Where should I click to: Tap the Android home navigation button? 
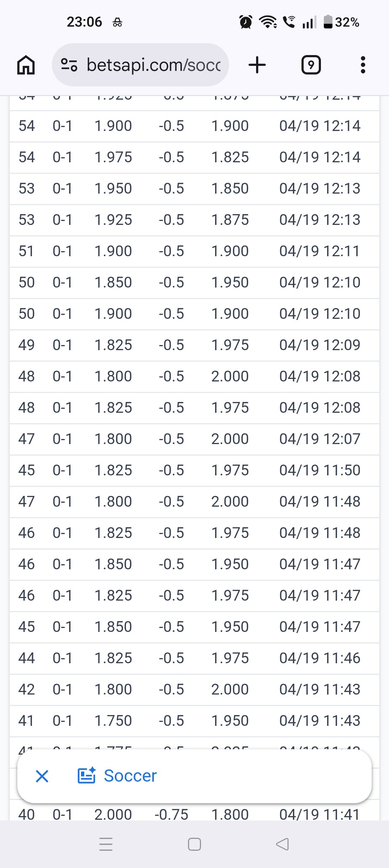194,844
